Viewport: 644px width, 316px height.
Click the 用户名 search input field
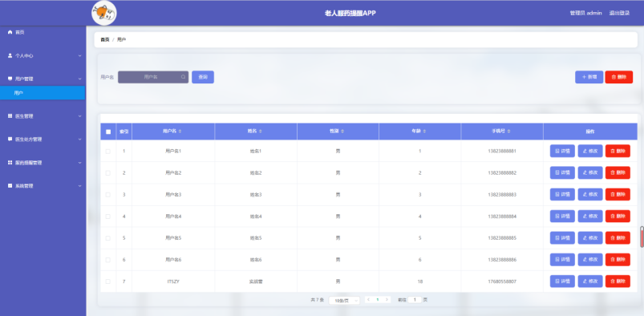click(153, 77)
